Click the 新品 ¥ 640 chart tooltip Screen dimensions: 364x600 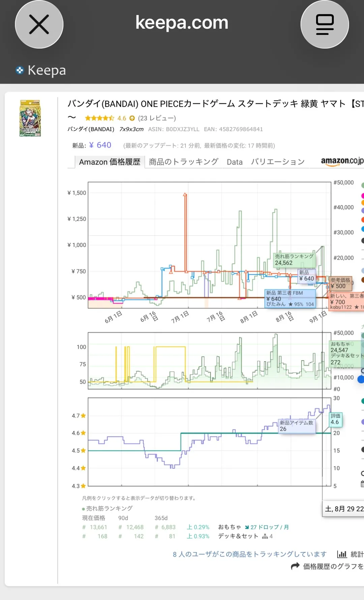(307, 276)
